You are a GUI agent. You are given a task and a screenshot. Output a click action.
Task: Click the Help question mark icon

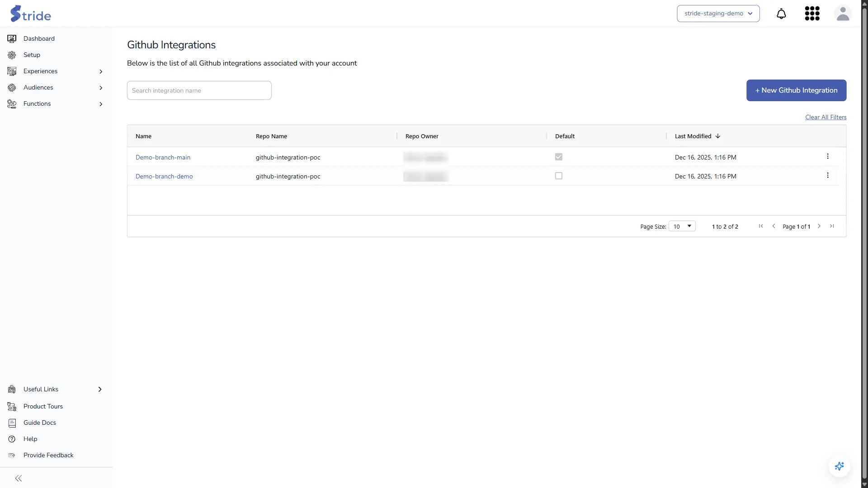coord(12,439)
